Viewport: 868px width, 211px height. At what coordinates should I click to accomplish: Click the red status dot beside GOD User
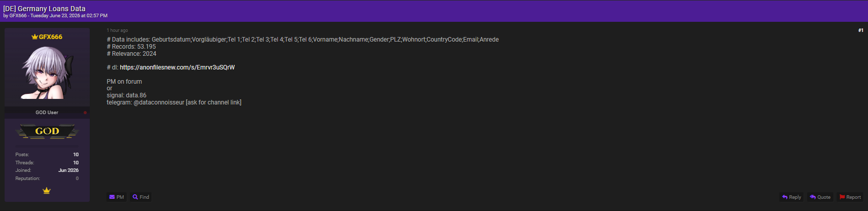click(85, 113)
